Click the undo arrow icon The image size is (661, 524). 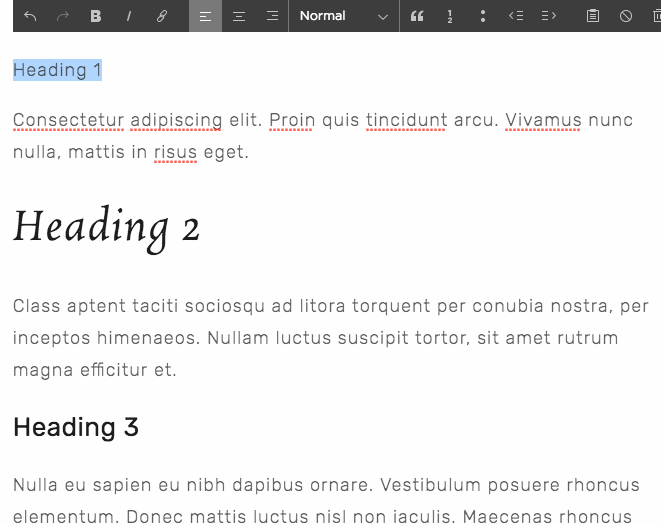tap(30, 16)
